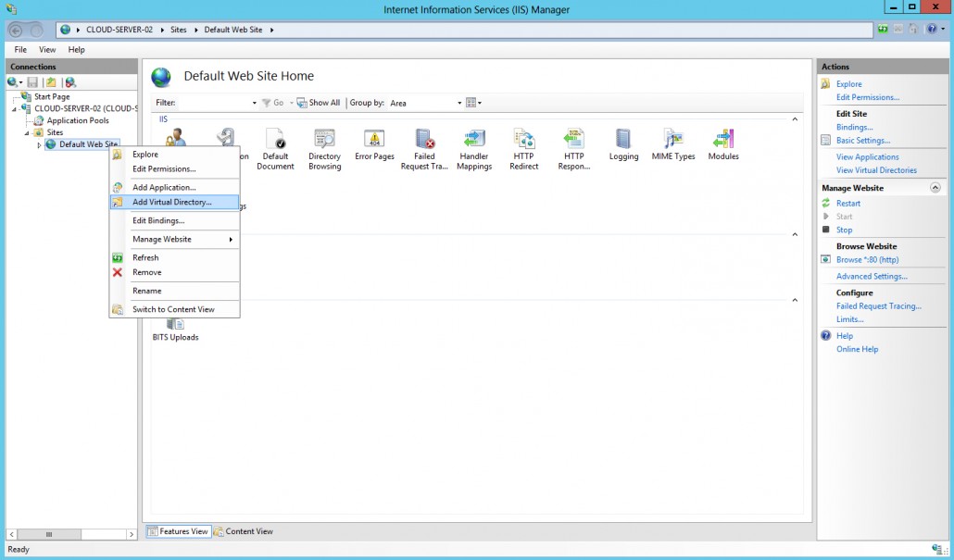Click the Bindings link in Actions

(854, 127)
